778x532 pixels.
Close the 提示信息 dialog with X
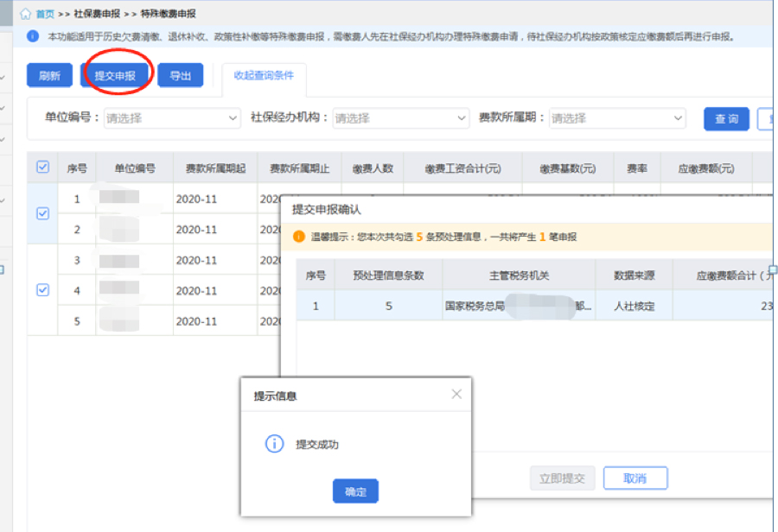[x=456, y=395]
